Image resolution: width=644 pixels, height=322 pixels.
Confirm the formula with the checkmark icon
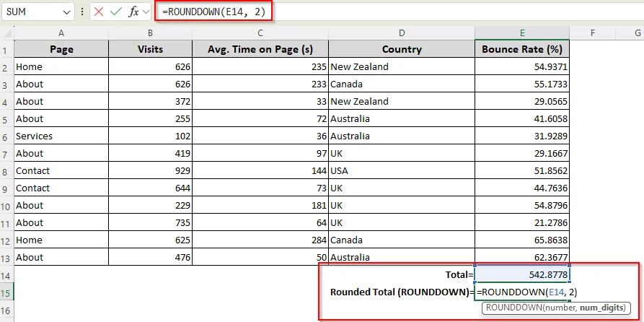116,12
